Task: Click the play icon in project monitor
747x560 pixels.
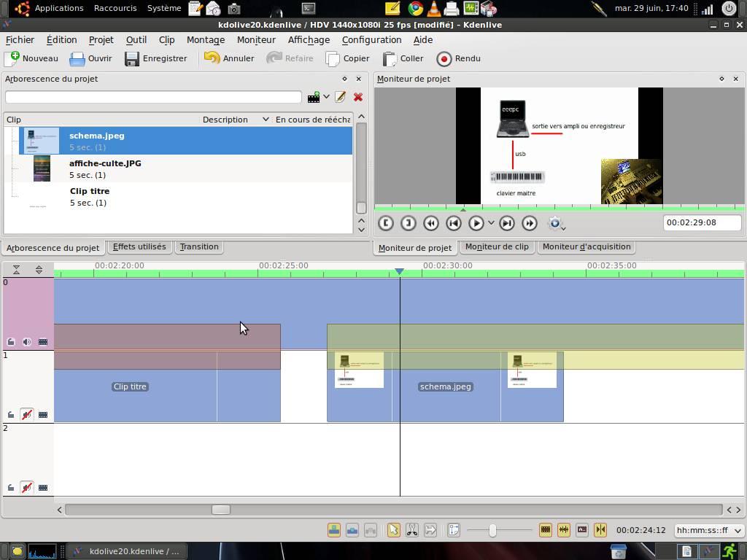Action: 478,223
